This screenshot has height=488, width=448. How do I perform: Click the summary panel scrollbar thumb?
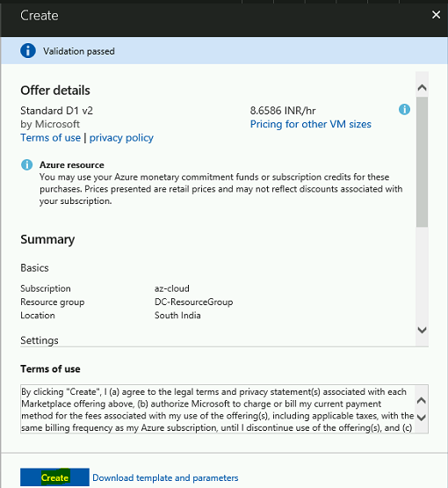tap(422, 162)
